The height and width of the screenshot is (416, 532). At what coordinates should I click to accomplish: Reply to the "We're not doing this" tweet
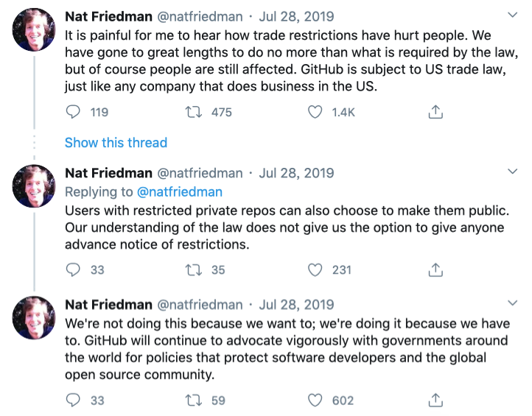(73, 401)
